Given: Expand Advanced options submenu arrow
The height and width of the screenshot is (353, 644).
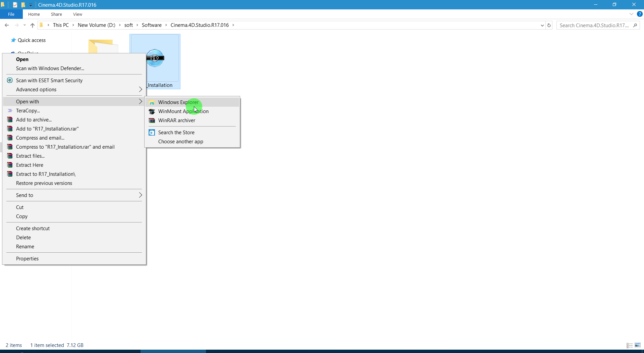Looking at the screenshot, I should (x=141, y=90).
